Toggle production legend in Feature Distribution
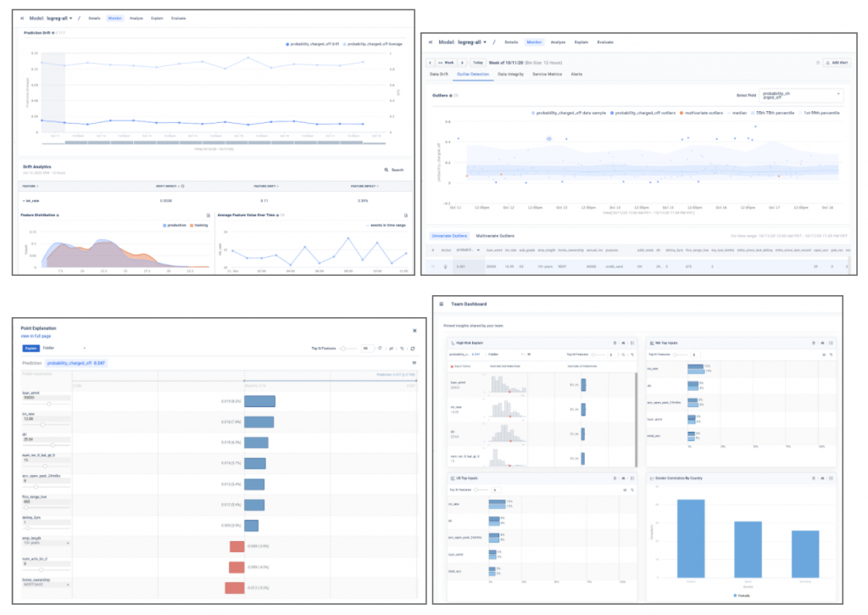Viewport: 868px width, 615px height. [x=175, y=226]
